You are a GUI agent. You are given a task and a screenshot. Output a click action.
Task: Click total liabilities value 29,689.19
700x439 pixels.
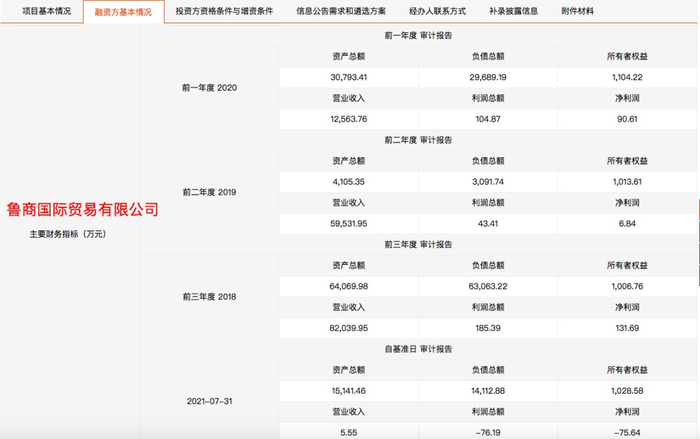point(488,77)
